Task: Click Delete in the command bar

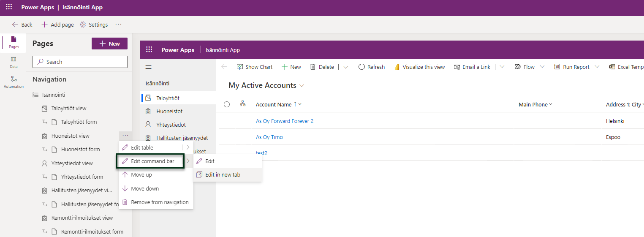Action: coord(322,67)
